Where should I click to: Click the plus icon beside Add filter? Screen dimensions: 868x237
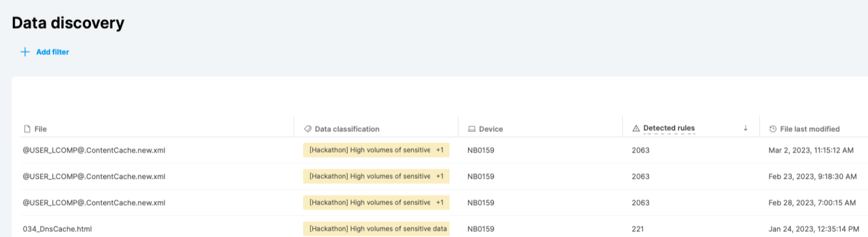[x=25, y=52]
